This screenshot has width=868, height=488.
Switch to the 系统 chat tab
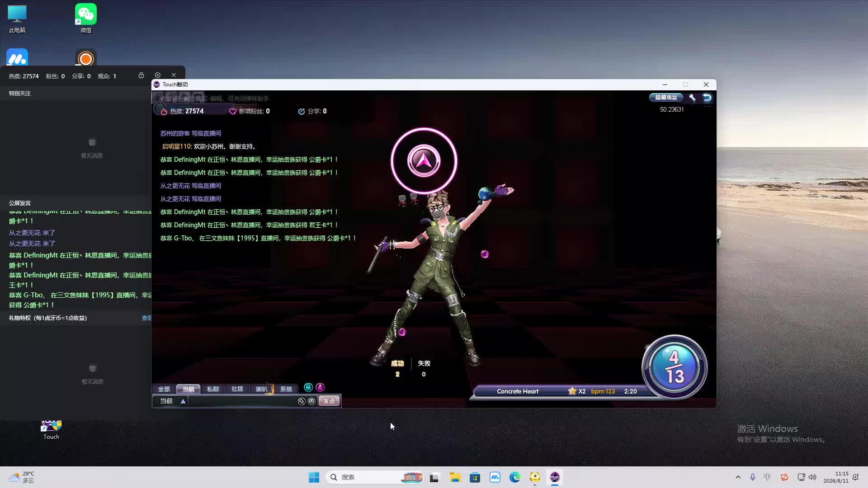coord(286,389)
